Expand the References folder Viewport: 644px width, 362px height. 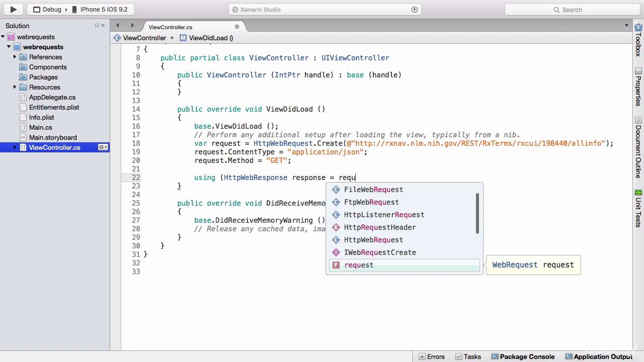pos(15,57)
